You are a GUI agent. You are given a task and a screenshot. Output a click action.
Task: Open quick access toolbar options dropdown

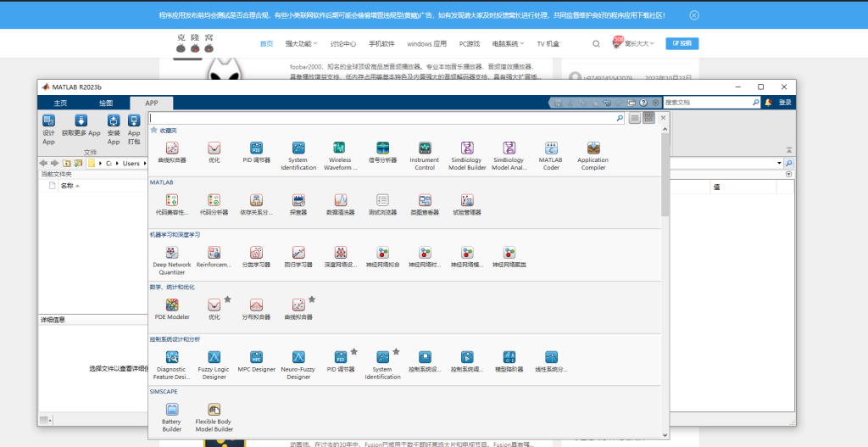(656, 103)
